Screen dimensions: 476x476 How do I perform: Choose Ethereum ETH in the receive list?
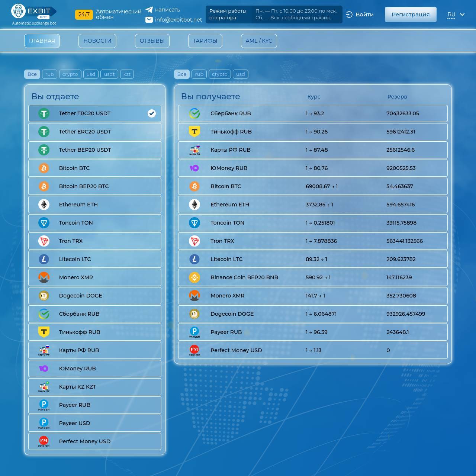tap(313, 205)
